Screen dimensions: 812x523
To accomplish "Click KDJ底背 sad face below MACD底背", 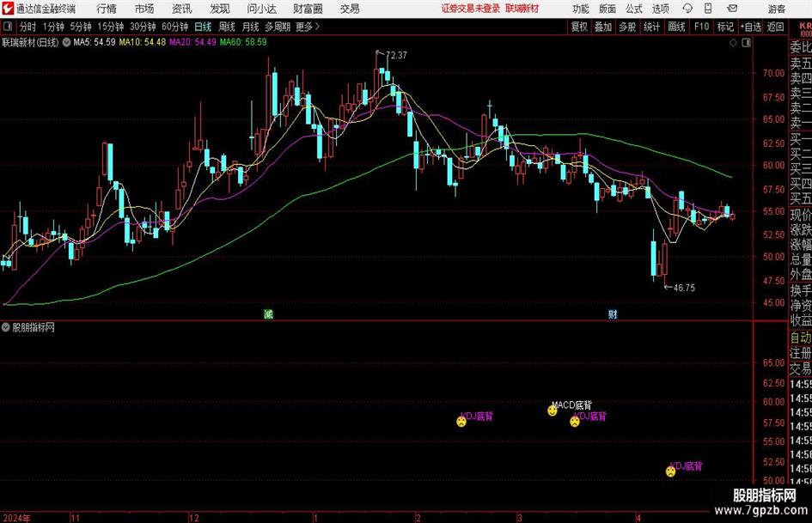I will (x=575, y=422).
